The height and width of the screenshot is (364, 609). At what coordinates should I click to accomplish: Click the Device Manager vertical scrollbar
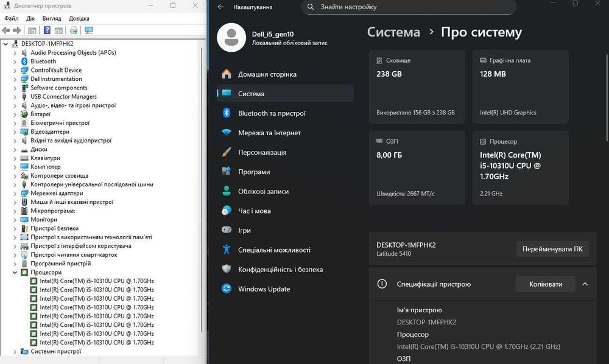[202, 189]
